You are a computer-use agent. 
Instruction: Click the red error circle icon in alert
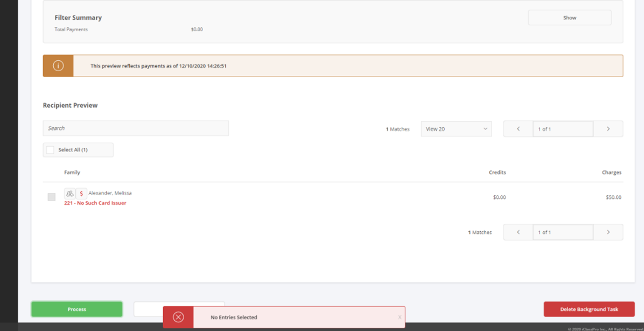[178, 317]
